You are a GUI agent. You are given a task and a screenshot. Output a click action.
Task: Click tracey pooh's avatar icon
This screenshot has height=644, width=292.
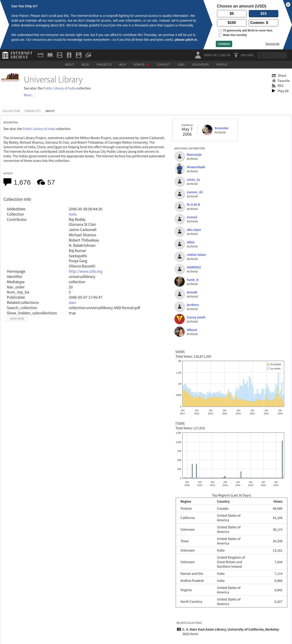(179, 319)
